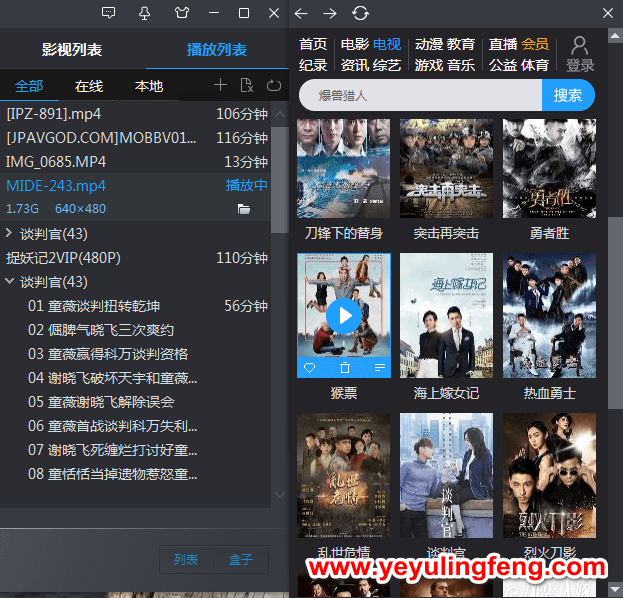Click the plus icon to add files
Viewport: 623px width, 598px height.
[x=220, y=85]
